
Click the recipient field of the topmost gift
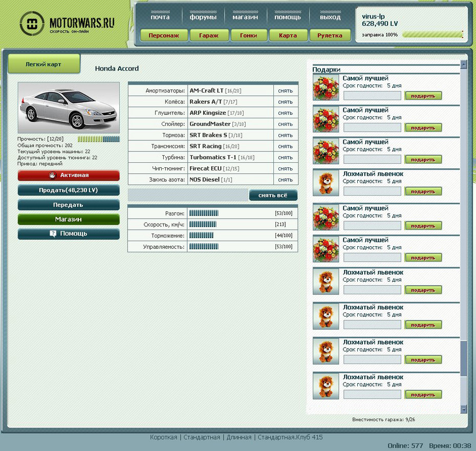point(372,96)
